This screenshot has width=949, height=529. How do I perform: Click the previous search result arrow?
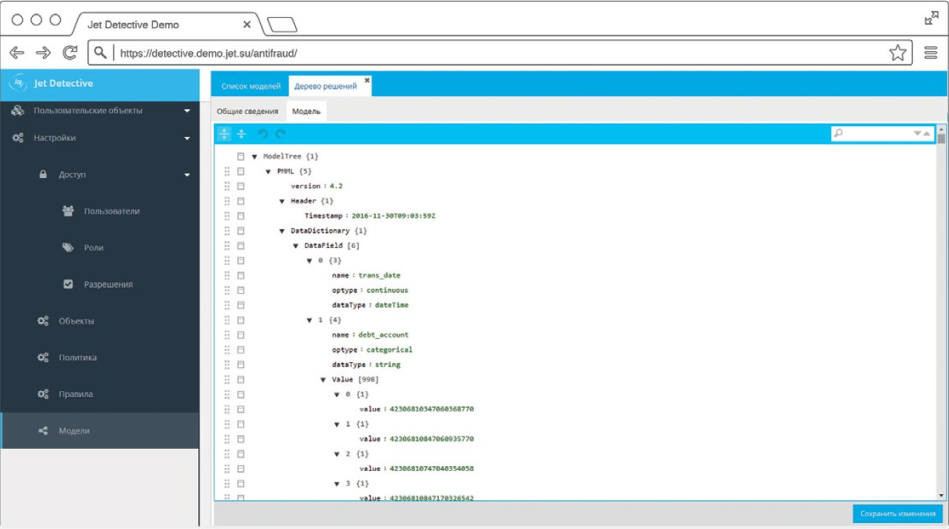927,133
